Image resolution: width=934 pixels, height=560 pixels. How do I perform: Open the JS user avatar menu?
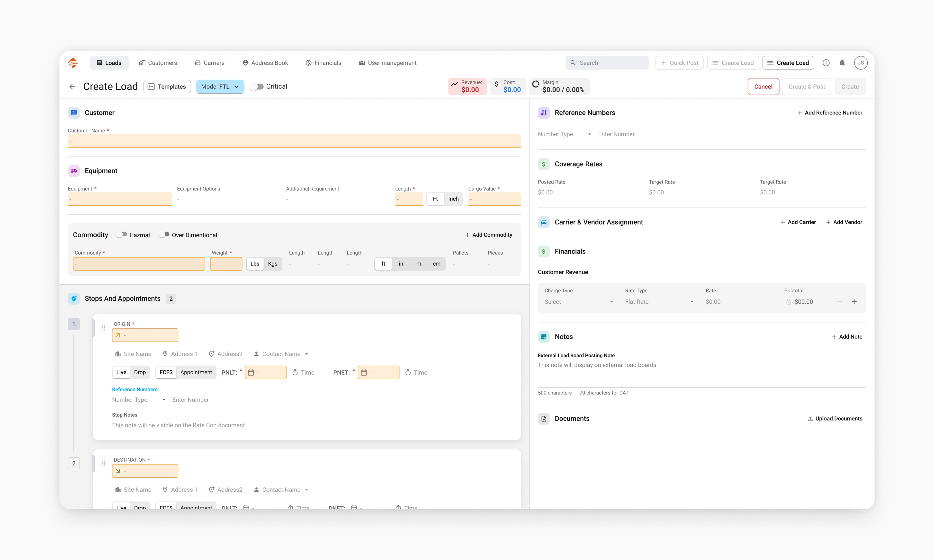(x=861, y=63)
